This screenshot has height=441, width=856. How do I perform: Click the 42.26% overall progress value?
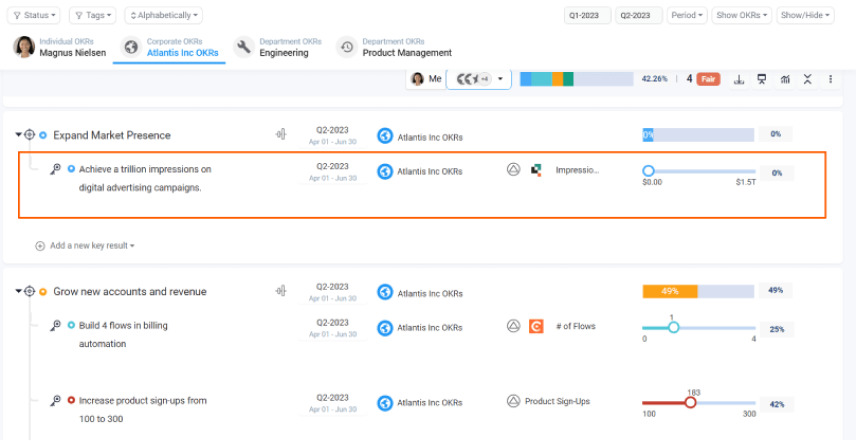tap(654, 79)
